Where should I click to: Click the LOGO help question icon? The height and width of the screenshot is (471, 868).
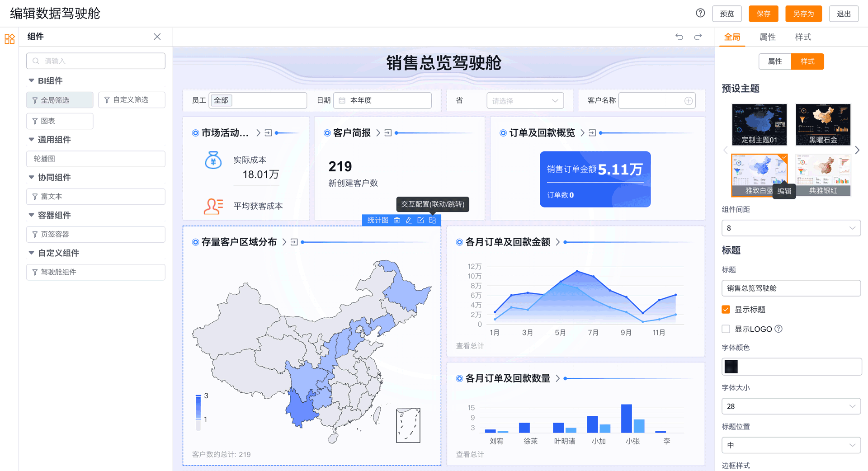point(778,329)
